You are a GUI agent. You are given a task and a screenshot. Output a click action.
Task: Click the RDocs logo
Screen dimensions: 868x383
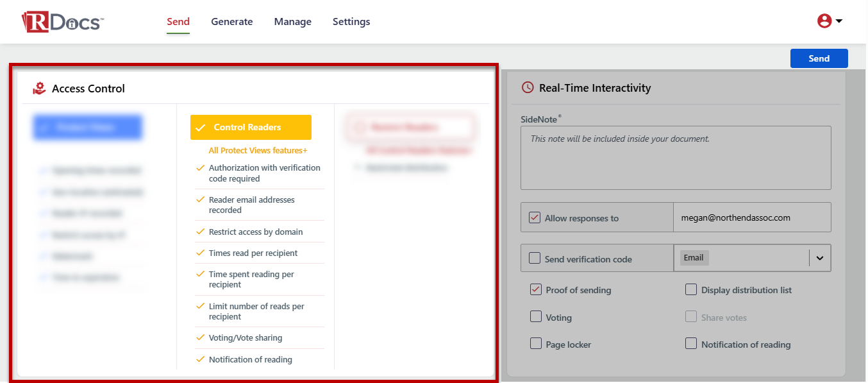click(62, 22)
